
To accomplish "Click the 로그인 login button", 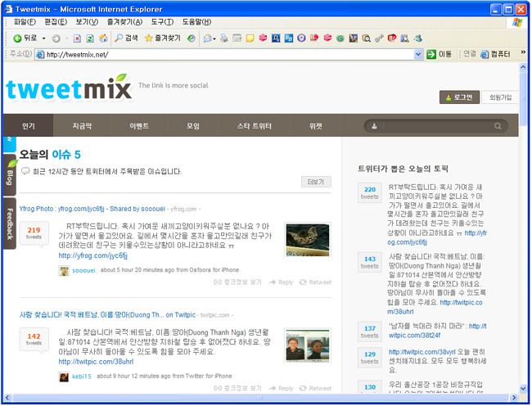I will pos(459,97).
